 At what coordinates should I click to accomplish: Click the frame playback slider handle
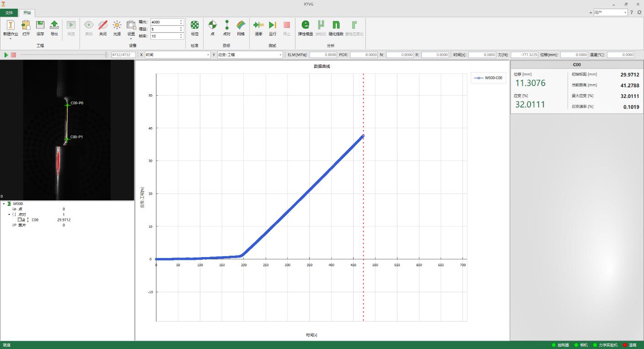(x=106, y=55)
